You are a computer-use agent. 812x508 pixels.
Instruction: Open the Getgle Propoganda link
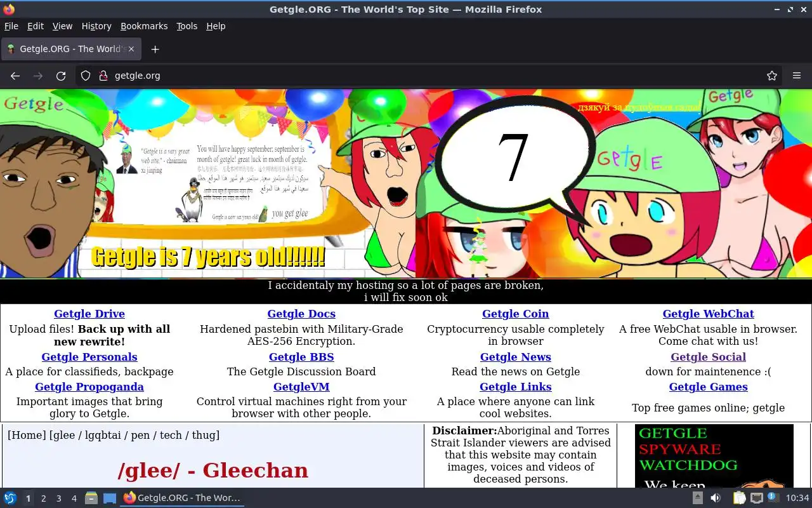tap(89, 387)
